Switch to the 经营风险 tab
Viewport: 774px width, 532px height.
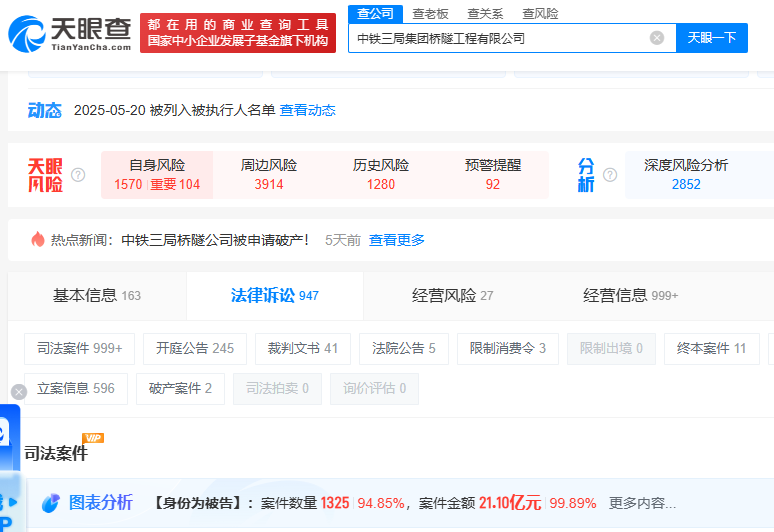[452, 296]
